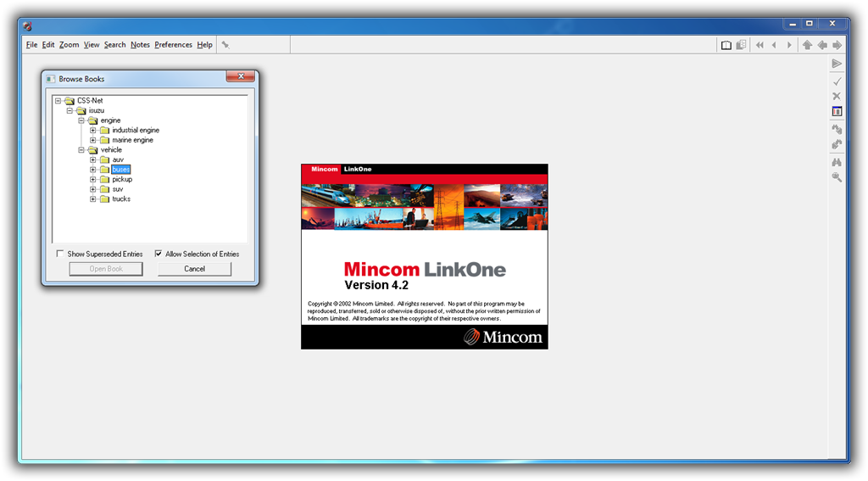Viewport: 868px width, 481px height.
Task: Select the isuzu entry in tree
Action: pos(97,111)
